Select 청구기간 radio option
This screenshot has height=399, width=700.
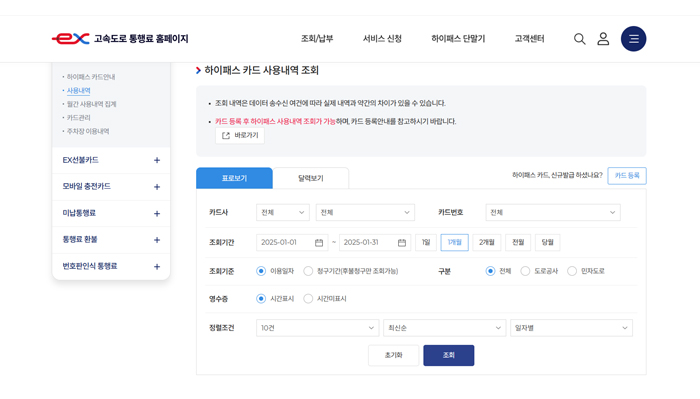(308, 271)
